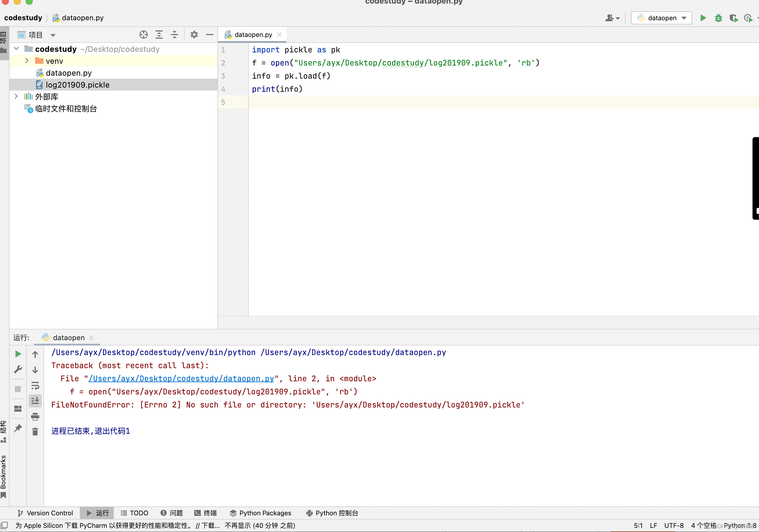Open dataopen run configuration dropdown

click(662, 18)
